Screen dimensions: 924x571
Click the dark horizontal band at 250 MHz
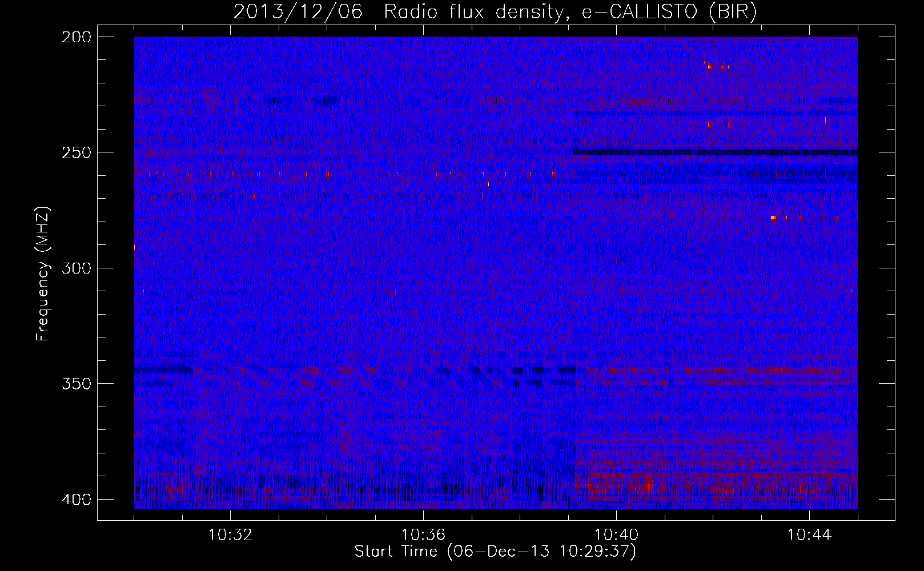tap(716, 152)
